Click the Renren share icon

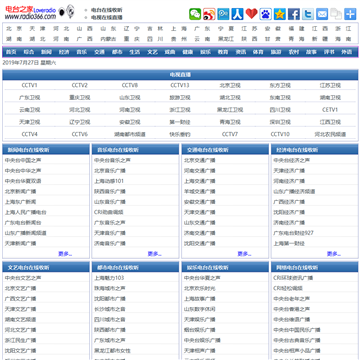click(238, 14)
